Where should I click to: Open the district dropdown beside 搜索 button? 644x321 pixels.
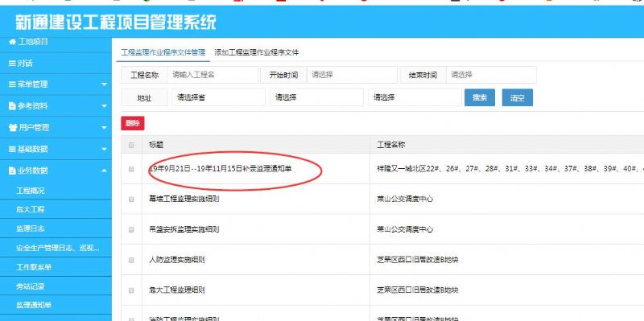415,97
